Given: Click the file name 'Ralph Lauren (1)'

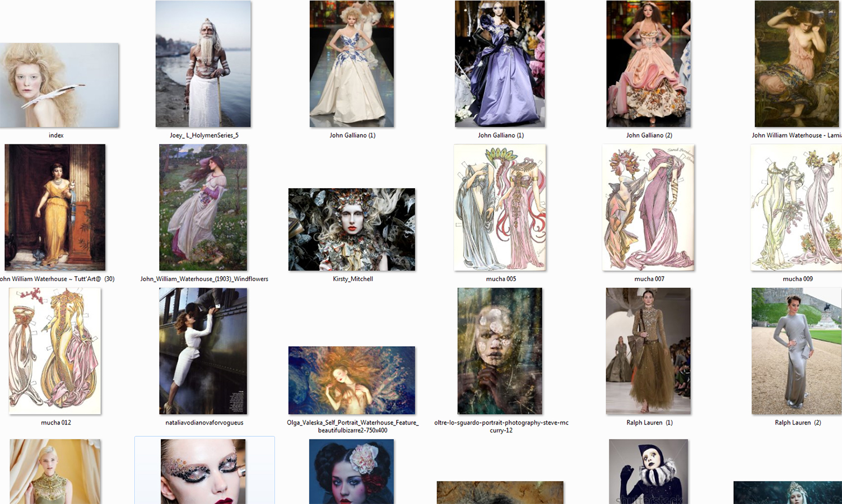Looking at the screenshot, I should (x=649, y=423).
